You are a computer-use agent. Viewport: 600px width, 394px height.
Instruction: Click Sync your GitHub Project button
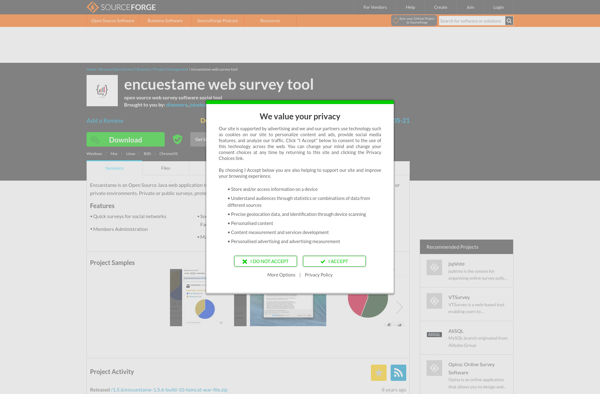414,21
